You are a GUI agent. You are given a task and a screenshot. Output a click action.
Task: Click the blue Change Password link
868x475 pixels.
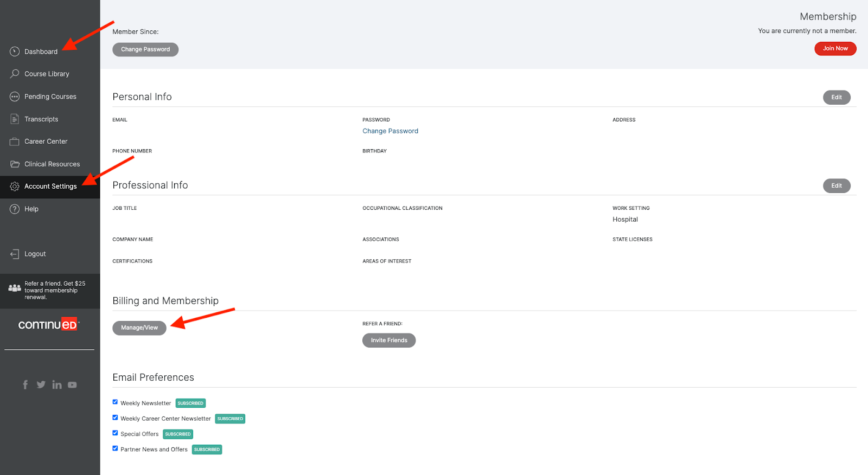click(x=390, y=131)
